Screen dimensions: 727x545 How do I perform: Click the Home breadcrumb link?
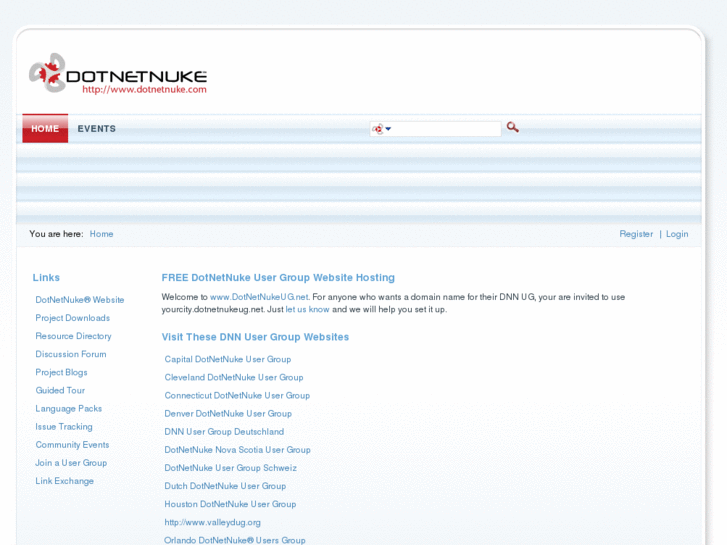click(102, 234)
